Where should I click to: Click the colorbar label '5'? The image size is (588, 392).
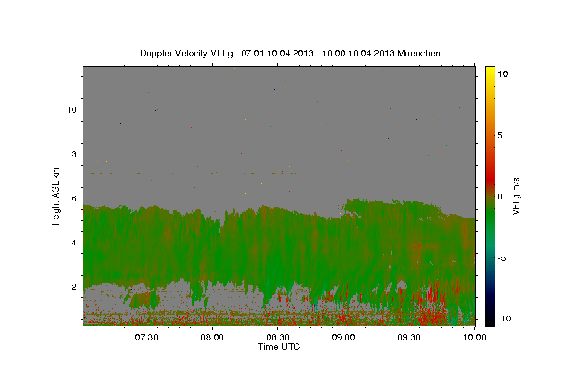pyautogui.click(x=500, y=135)
